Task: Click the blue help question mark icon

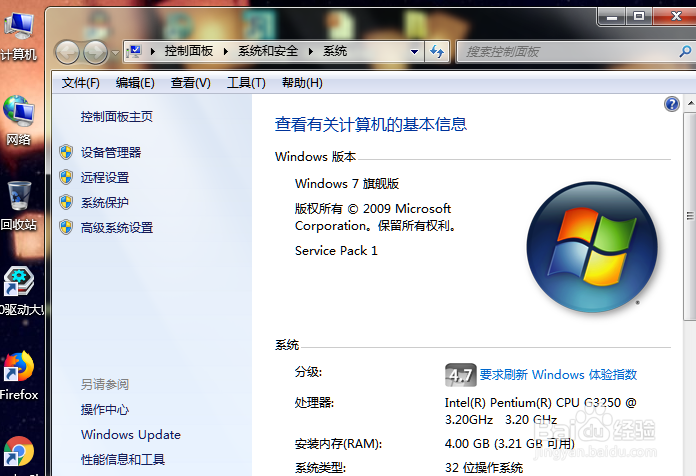Action: coord(672,104)
